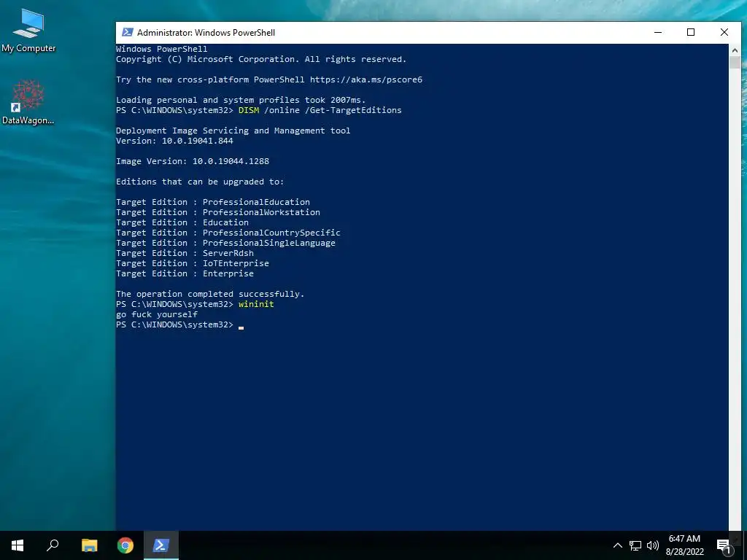
Task: Click the active prompt cursor line
Action: click(x=180, y=324)
